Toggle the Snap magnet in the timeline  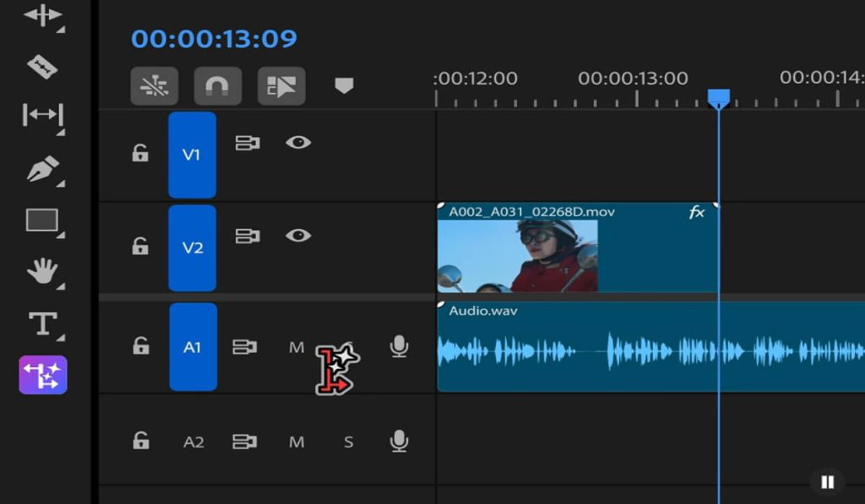[217, 85]
